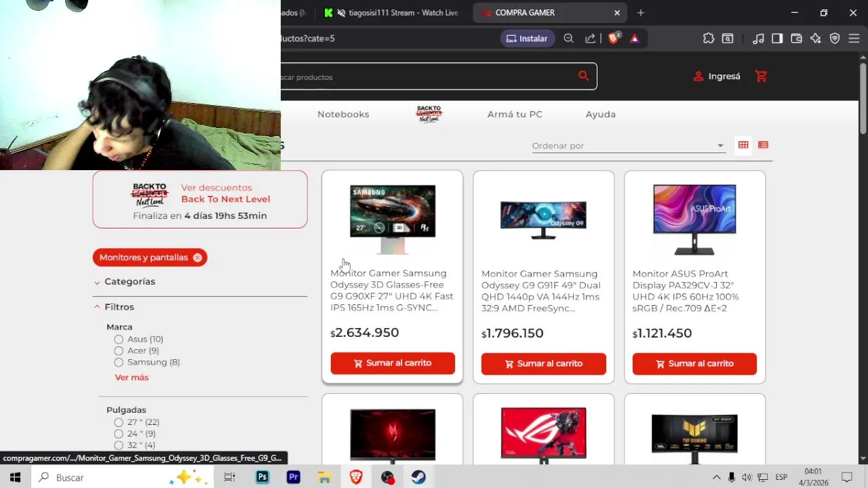Open File Explorer from the taskbar
The image size is (868, 488).
[324, 477]
